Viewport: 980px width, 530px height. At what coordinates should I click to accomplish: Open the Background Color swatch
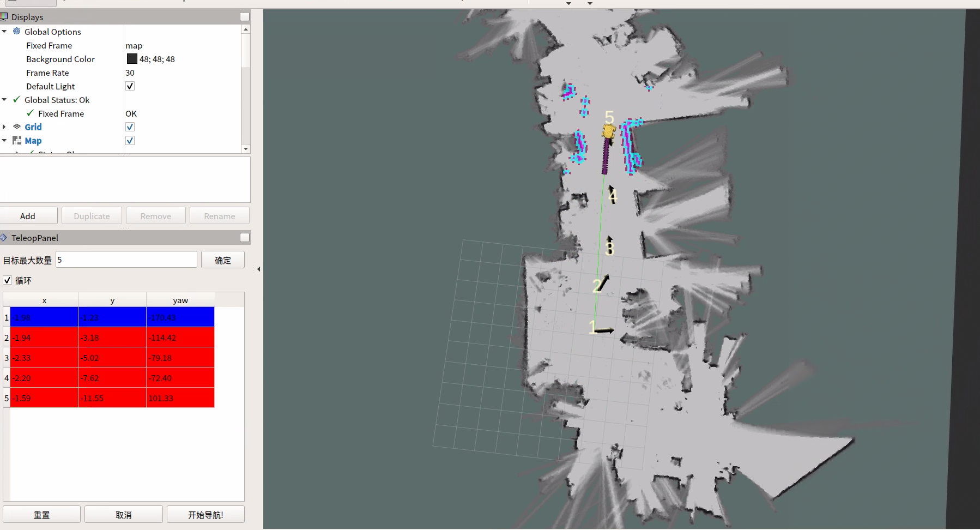tap(132, 59)
